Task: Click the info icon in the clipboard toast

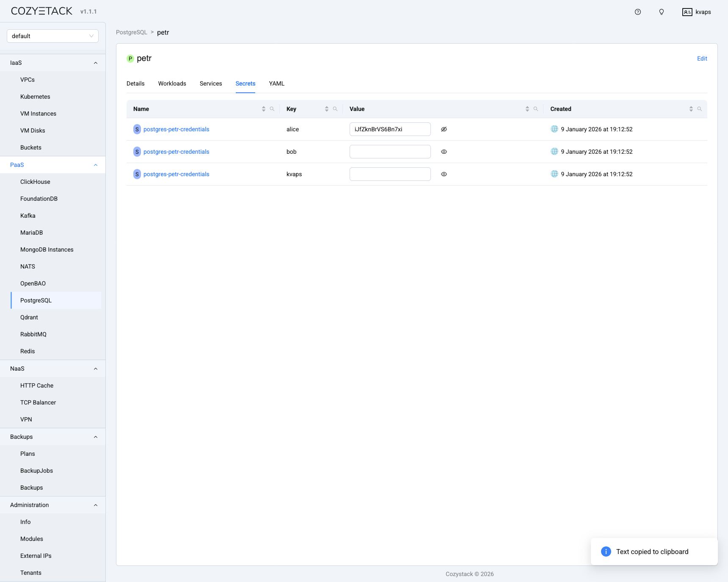Action: (x=606, y=552)
